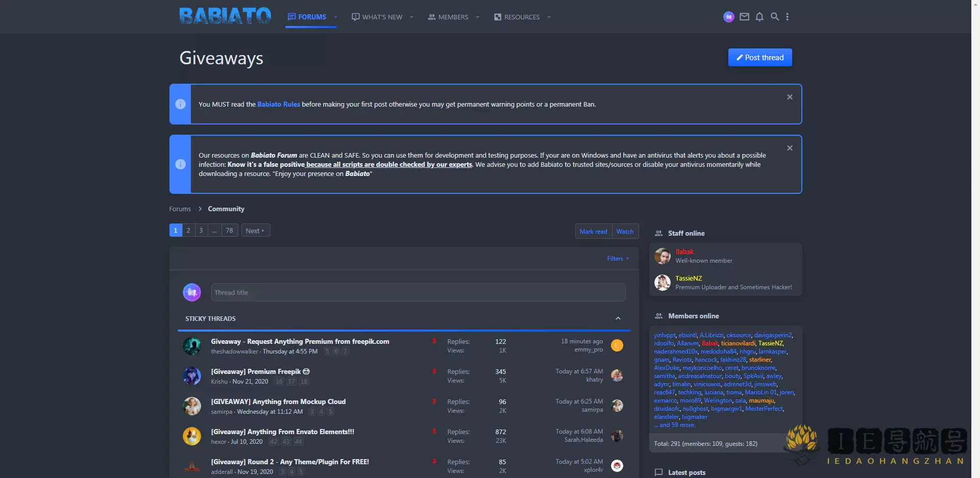Open the search magnifier icon

[774, 17]
